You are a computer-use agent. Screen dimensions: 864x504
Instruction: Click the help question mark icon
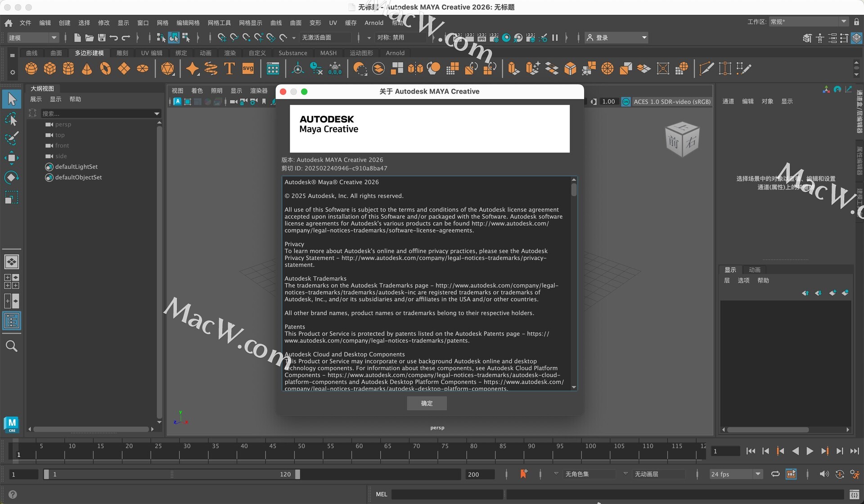pos(13,494)
